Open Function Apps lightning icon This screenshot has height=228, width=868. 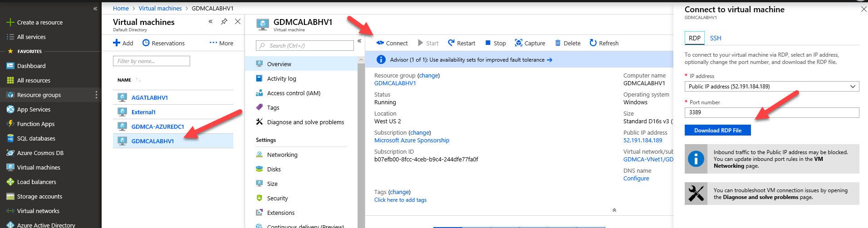click(x=10, y=124)
